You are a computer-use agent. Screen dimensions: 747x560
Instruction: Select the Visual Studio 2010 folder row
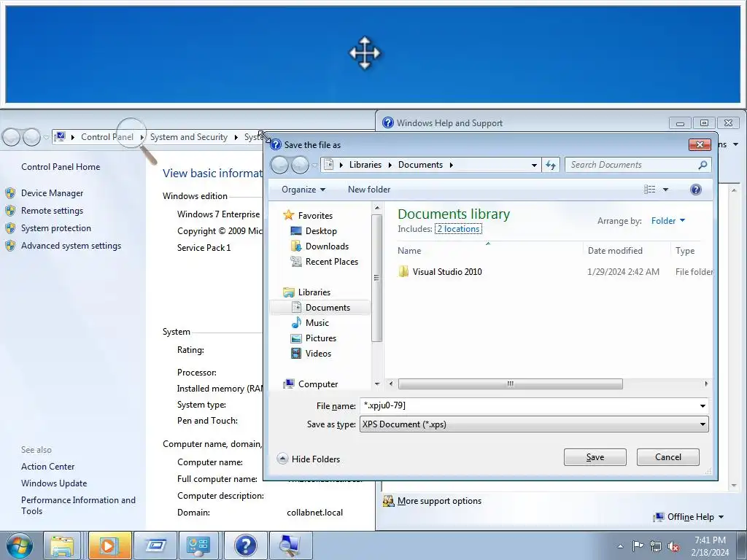click(x=554, y=272)
